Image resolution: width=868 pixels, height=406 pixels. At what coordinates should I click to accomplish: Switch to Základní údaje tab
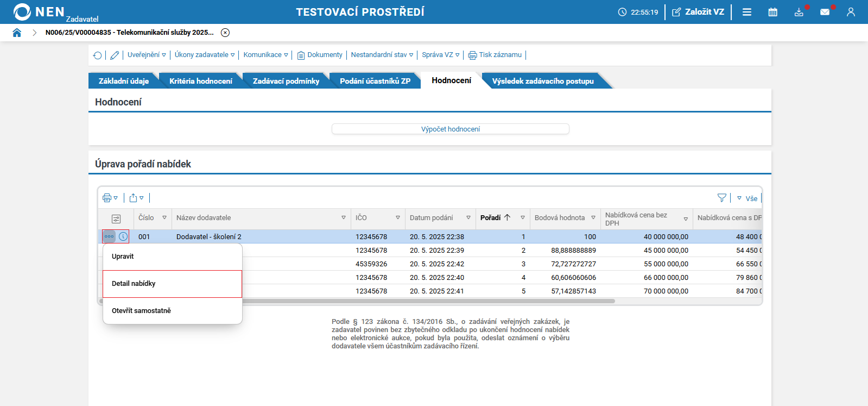click(124, 81)
